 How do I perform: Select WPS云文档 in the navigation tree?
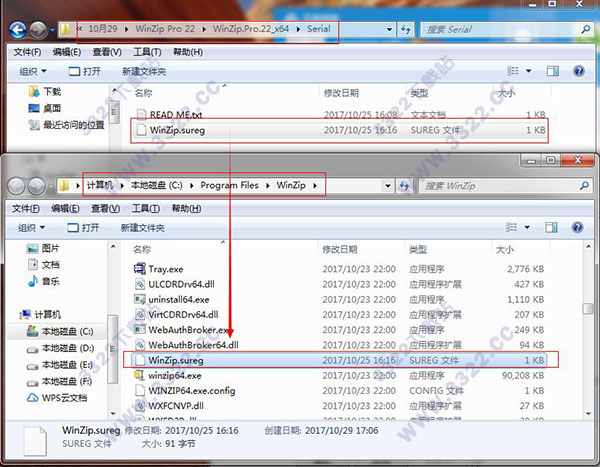[x=57, y=398]
